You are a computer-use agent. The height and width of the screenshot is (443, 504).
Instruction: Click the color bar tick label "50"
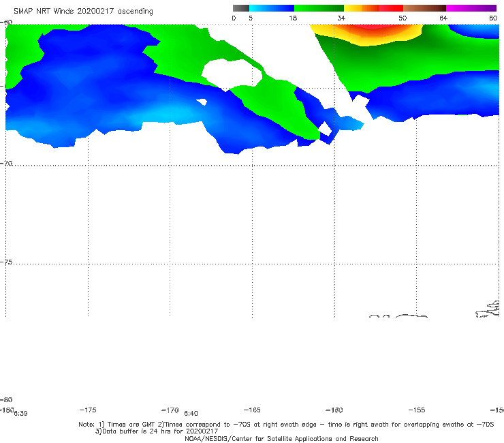coord(403,18)
